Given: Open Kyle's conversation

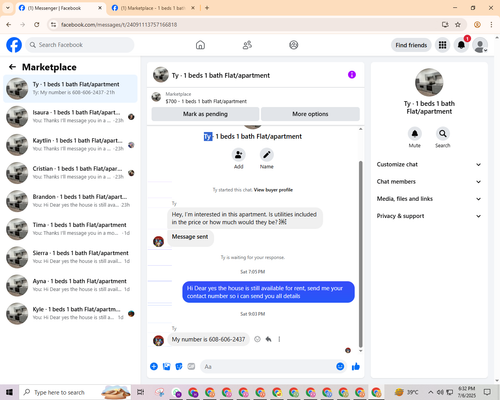Looking at the screenshot, I should tap(70, 313).
